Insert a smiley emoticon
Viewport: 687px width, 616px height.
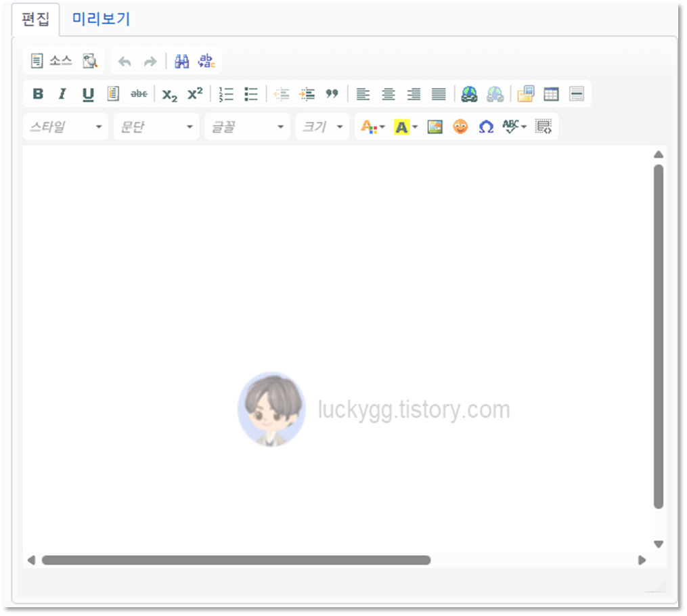pos(460,127)
